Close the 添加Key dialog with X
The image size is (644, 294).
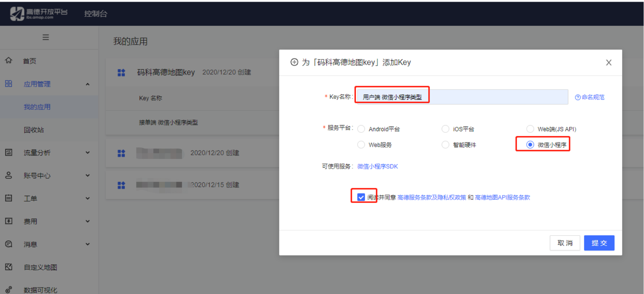609,62
